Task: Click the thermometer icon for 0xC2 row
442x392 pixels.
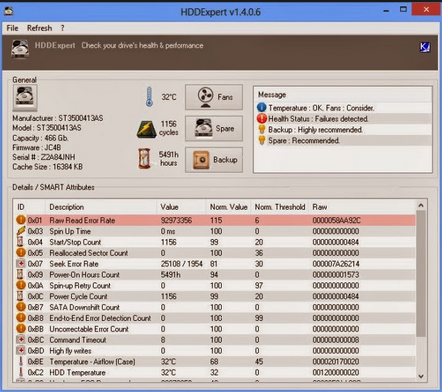Action: (21, 372)
